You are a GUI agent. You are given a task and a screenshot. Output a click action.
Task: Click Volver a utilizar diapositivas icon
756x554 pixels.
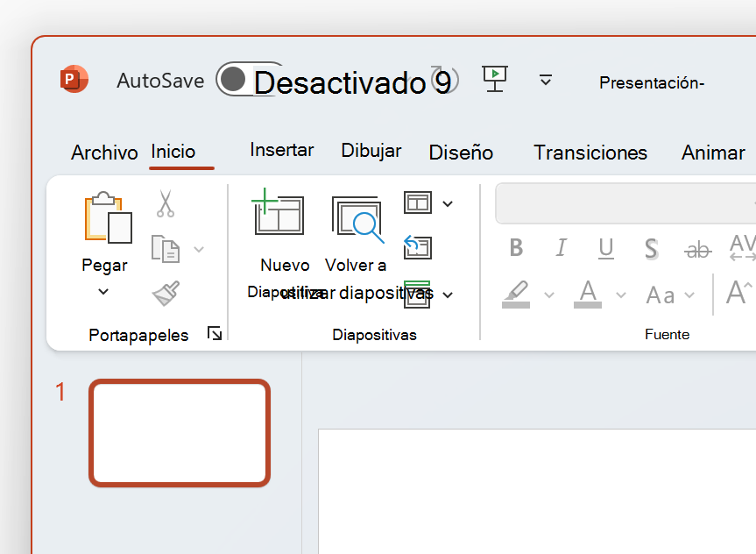point(357,219)
